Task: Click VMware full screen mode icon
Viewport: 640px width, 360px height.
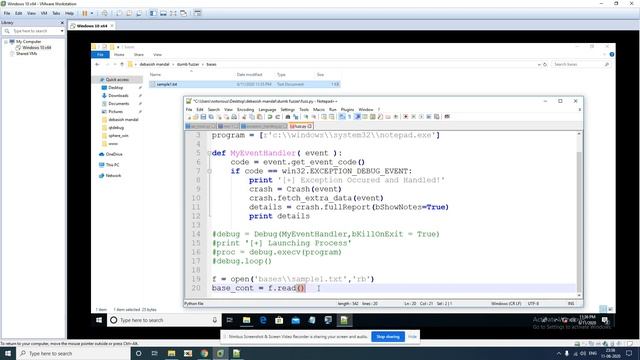Action: 173,13
